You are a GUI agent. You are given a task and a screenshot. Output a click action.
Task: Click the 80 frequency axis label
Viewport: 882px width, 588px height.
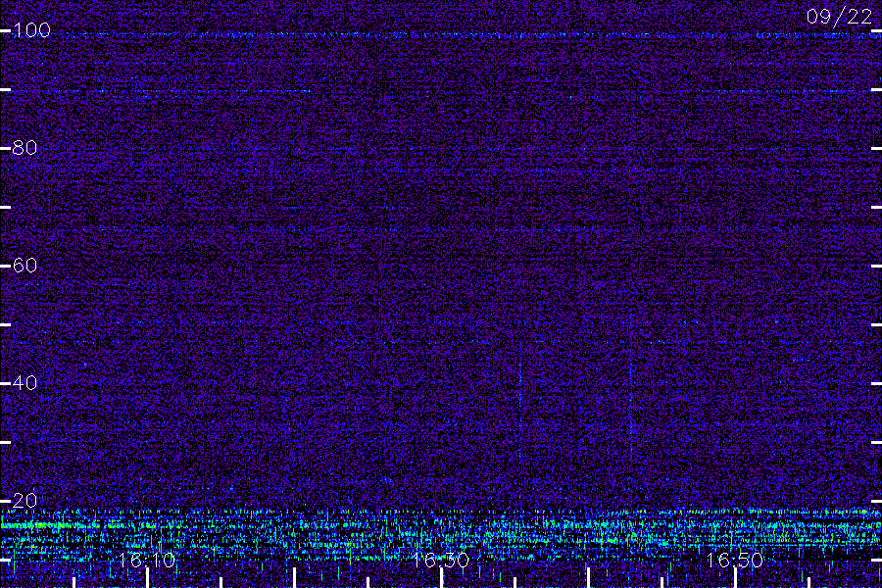[x=24, y=148]
